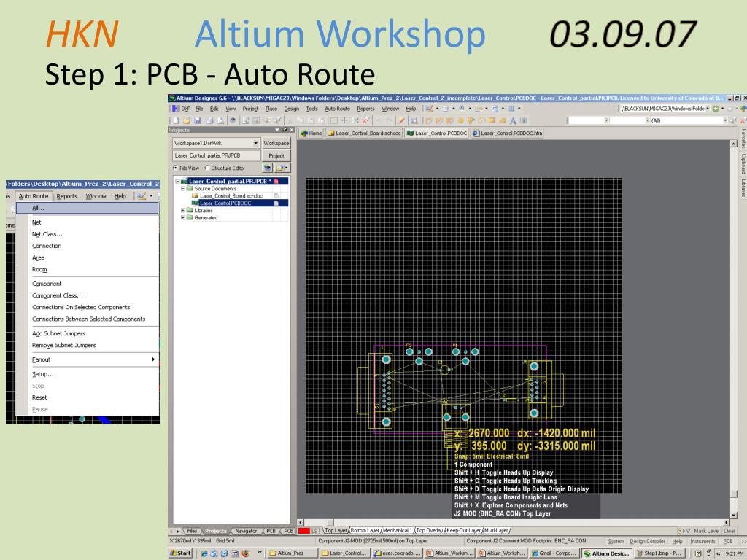This screenshot has width=747, height=560.
Task: Open the Workspace1.DsnWrk dropdown
Action: click(255, 143)
